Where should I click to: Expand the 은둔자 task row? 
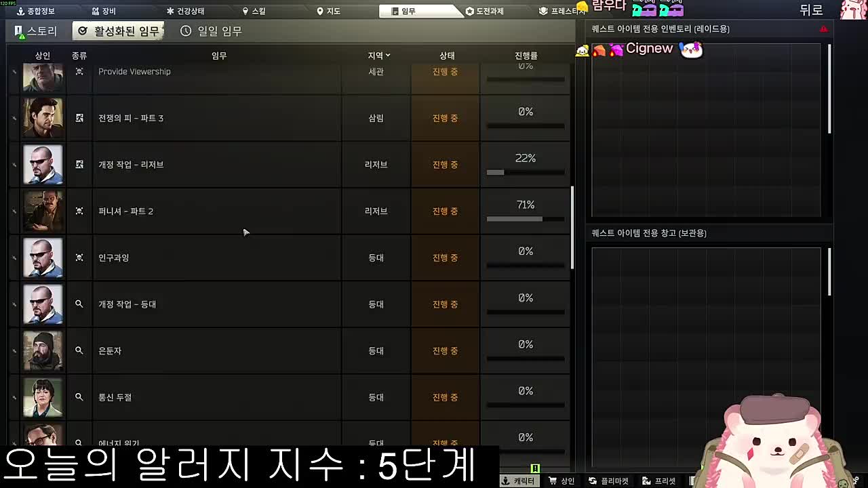[288, 350]
